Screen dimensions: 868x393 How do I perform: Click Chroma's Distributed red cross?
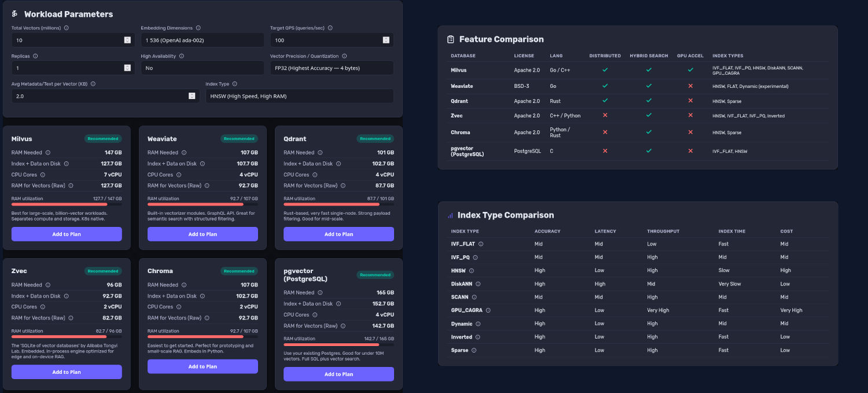605,133
